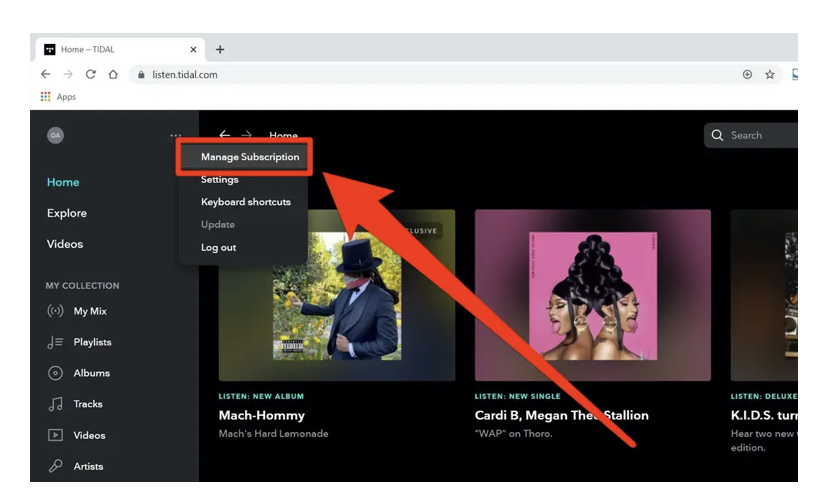Open Explore in sidebar
Viewport: 828px width, 503px height.
tap(67, 213)
